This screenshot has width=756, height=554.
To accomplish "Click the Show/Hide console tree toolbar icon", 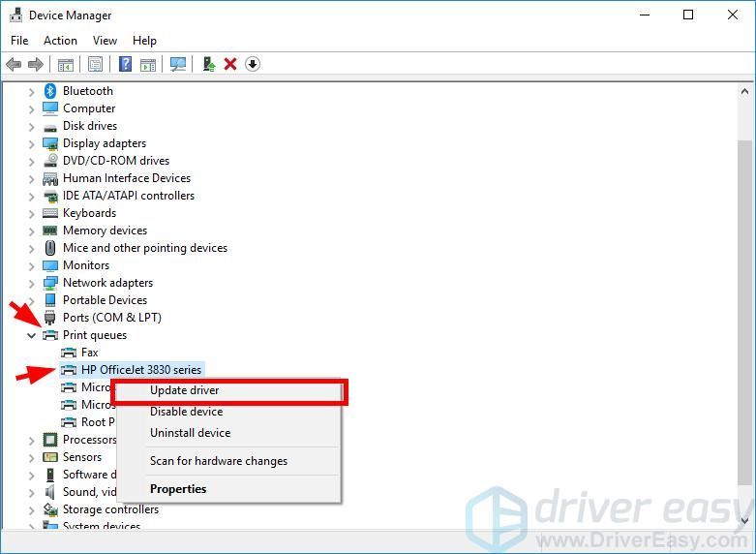I will point(66,64).
